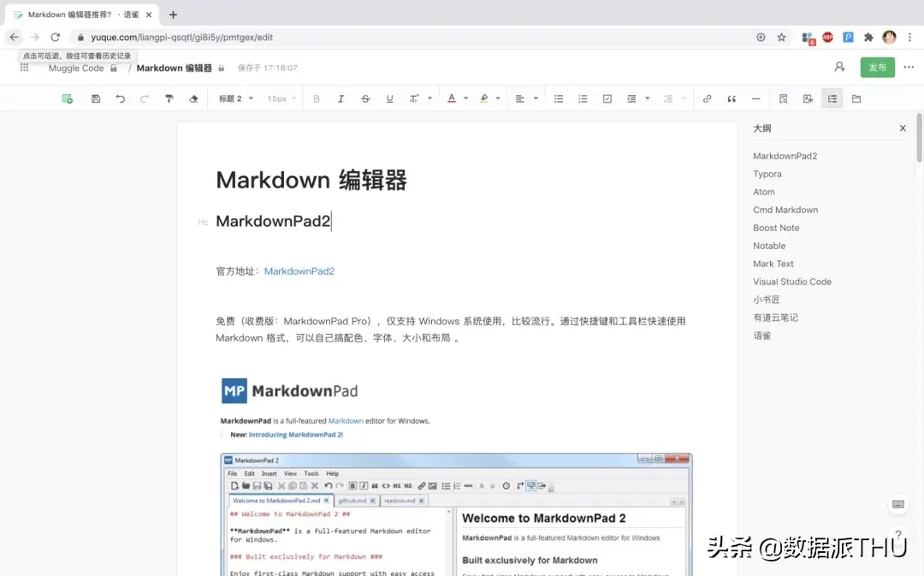This screenshot has height=576, width=924.
Task: Bookmark this page with star icon
Action: (781, 37)
